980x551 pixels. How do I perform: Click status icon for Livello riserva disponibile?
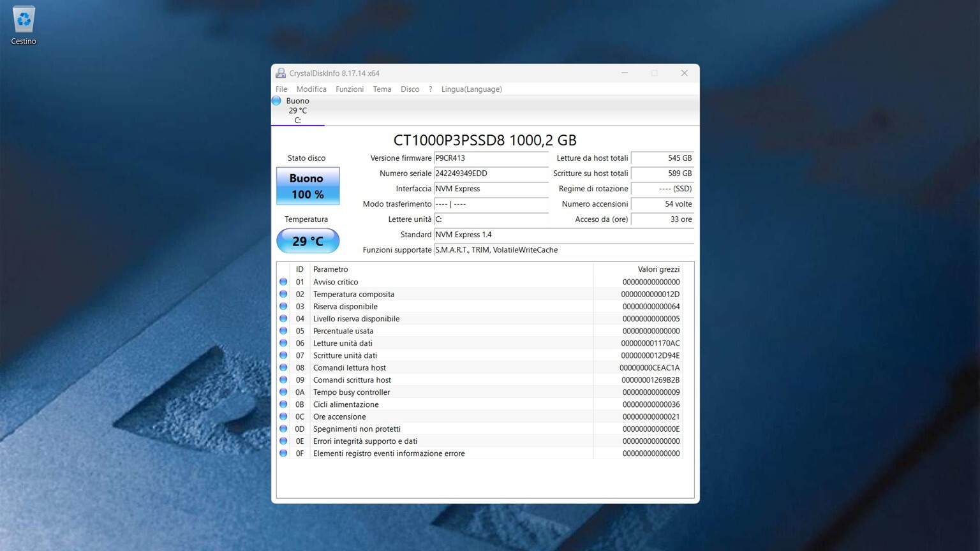[x=283, y=319]
